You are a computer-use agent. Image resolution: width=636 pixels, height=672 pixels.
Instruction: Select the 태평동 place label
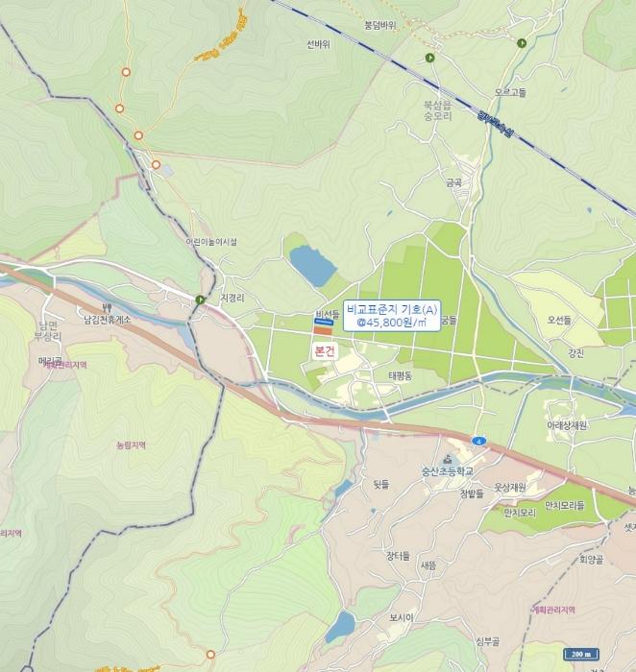click(x=400, y=376)
